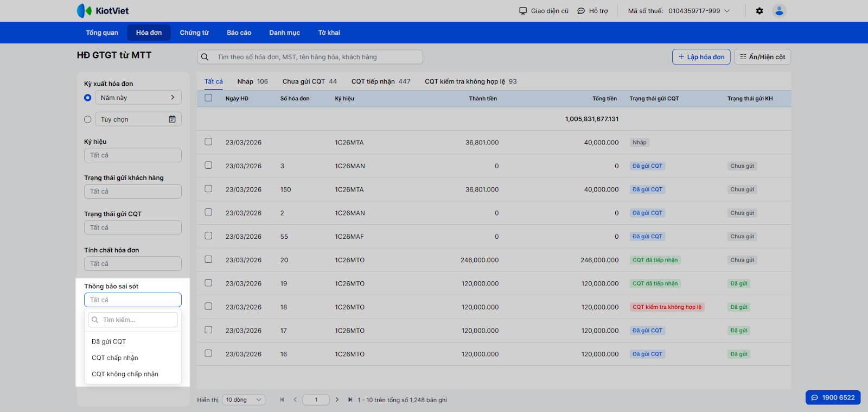Switch to Chưa gửi CQT tab
This screenshot has width=868, height=412.
tap(309, 81)
